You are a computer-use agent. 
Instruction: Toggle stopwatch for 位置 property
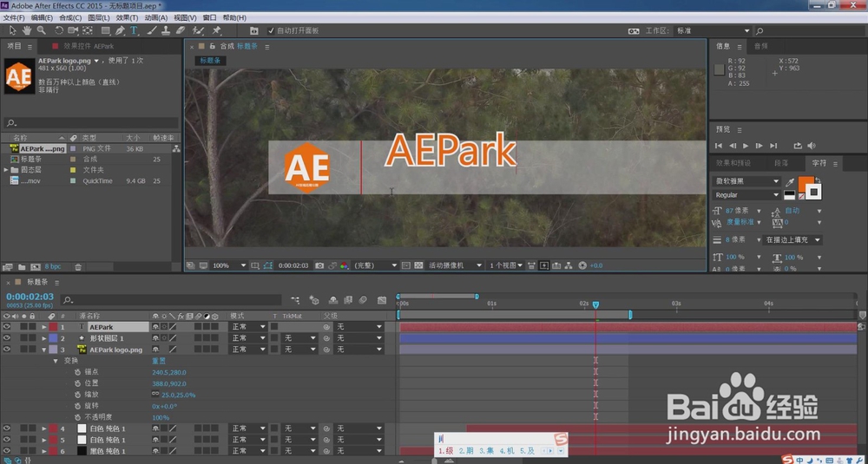[x=78, y=383]
